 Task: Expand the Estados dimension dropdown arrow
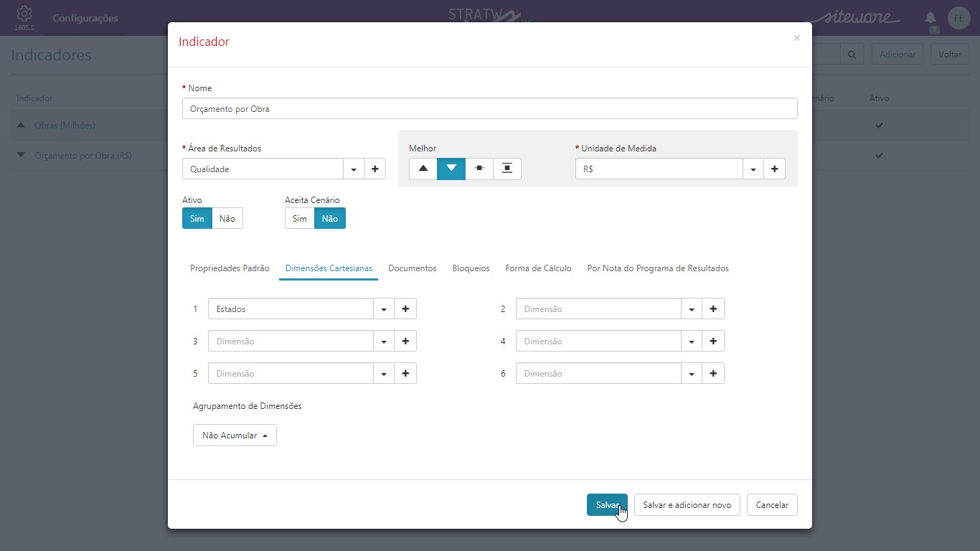pyautogui.click(x=384, y=309)
